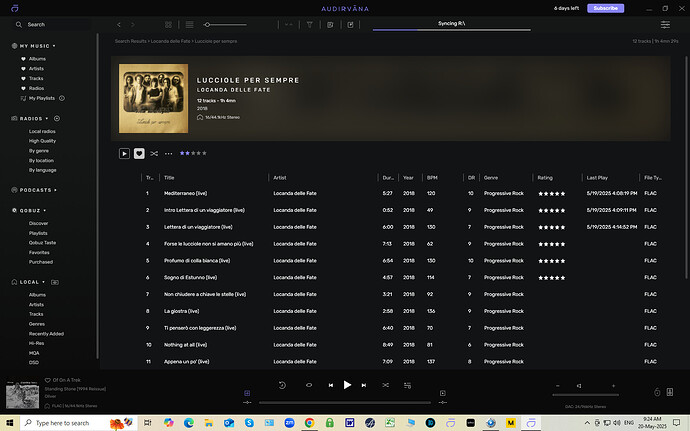
Task: Open the play queue icon
Action: click(x=407, y=385)
